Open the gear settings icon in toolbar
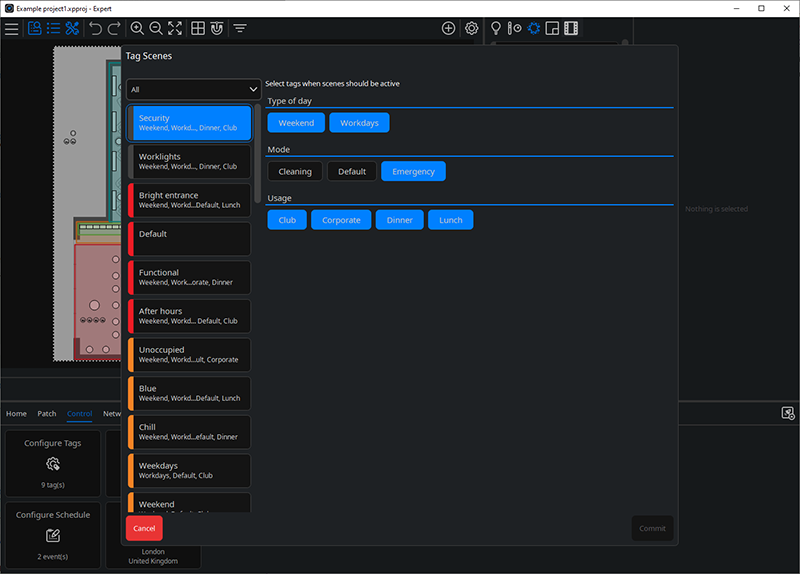This screenshot has width=800, height=574. [x=471, y=29]
